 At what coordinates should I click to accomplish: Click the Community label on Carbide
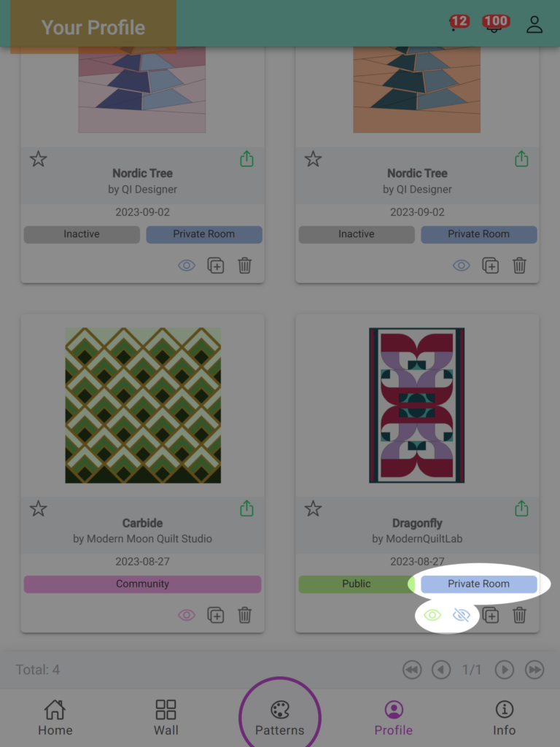(142, 584)
